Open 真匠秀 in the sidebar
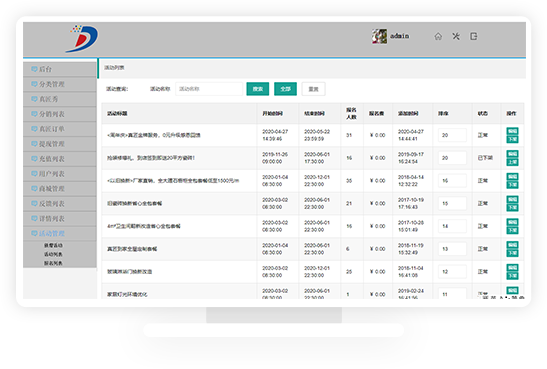Image resolution: width=547 pixels, height=369 pixels. [60, 99]
